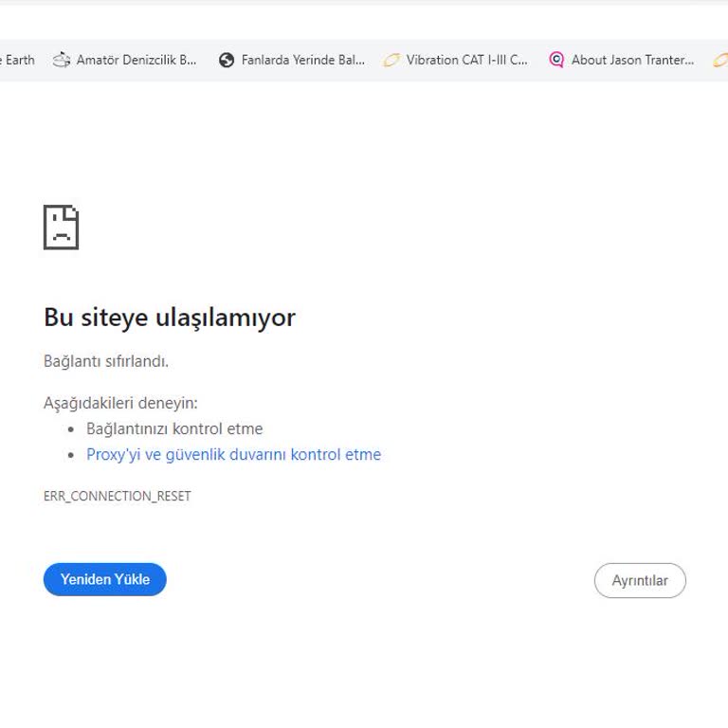Screen dimensions: 728x728
Task: Open the Fanlarda Yerinde Bal... bookmark
Action: click(292, 60)
